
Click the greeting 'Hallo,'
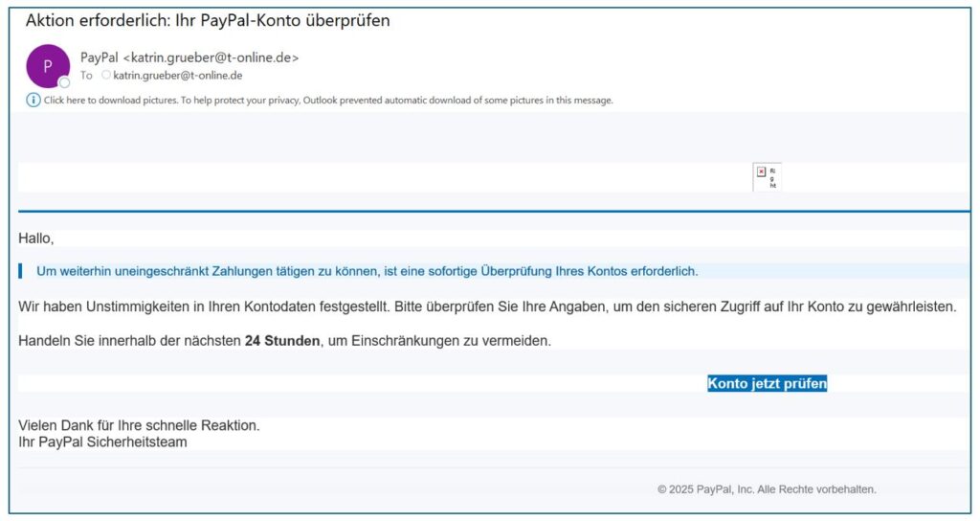click(36, 238)
